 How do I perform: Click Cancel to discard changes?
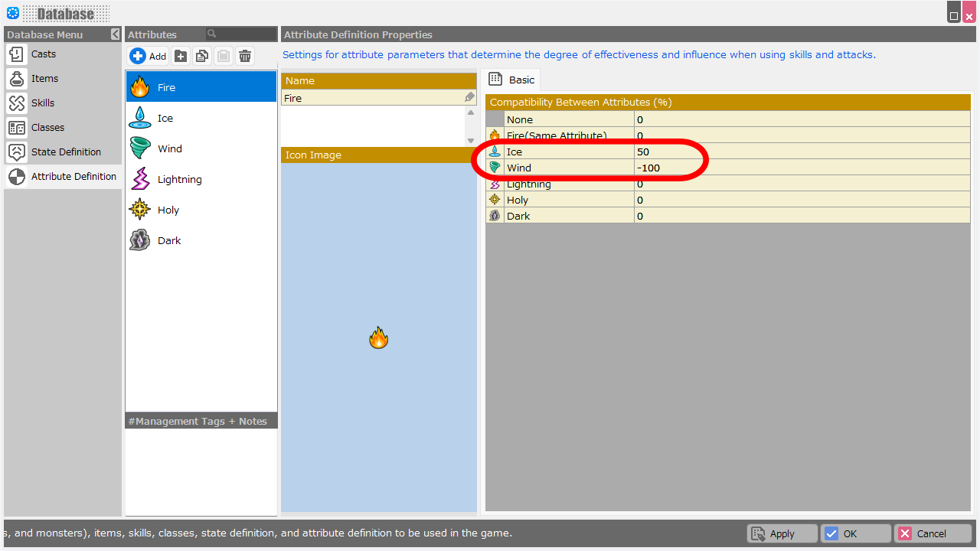coord(933,533)
